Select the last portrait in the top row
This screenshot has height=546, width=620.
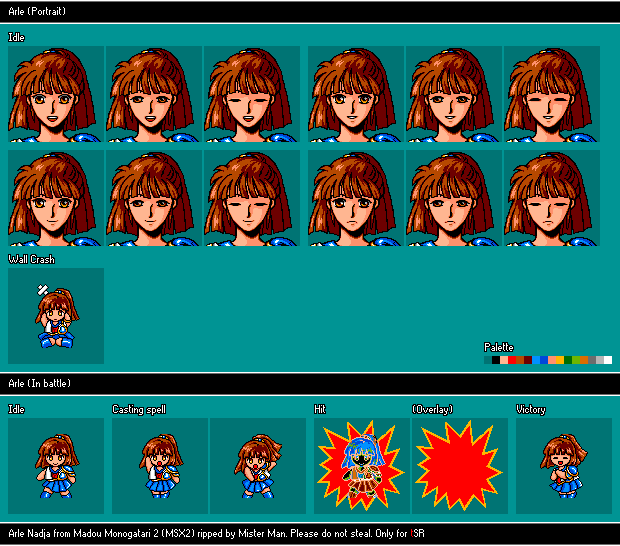tap(552, 94)
